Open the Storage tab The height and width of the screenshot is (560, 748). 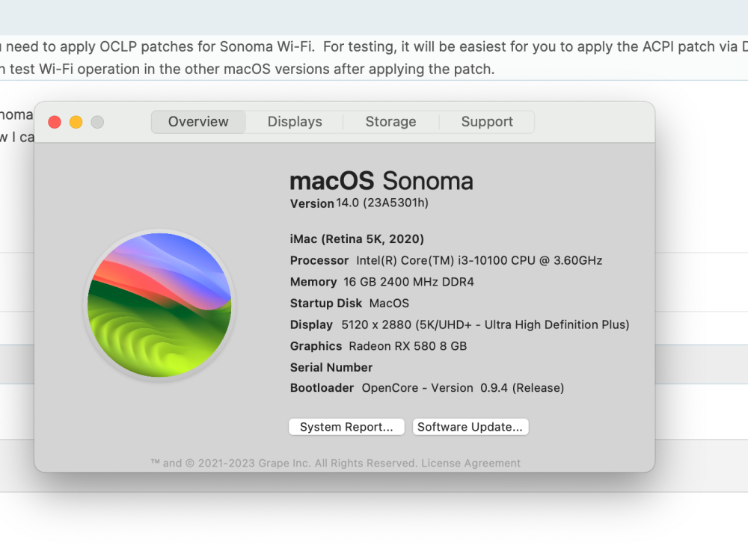(390, 122)
